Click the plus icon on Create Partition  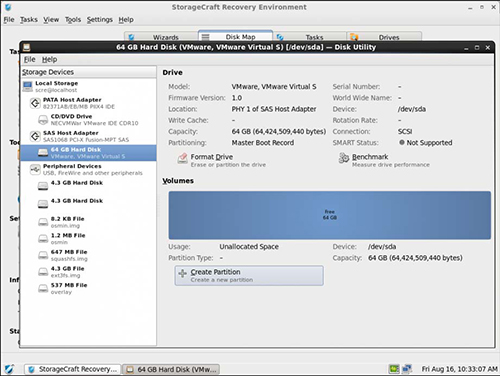coord(182,274)
